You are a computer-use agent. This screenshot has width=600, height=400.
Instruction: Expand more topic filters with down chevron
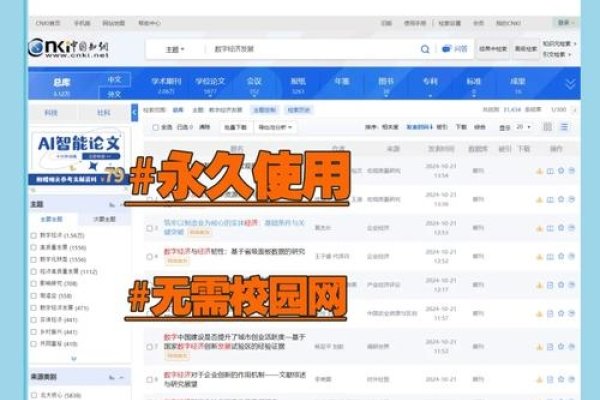tap(74, 359)
